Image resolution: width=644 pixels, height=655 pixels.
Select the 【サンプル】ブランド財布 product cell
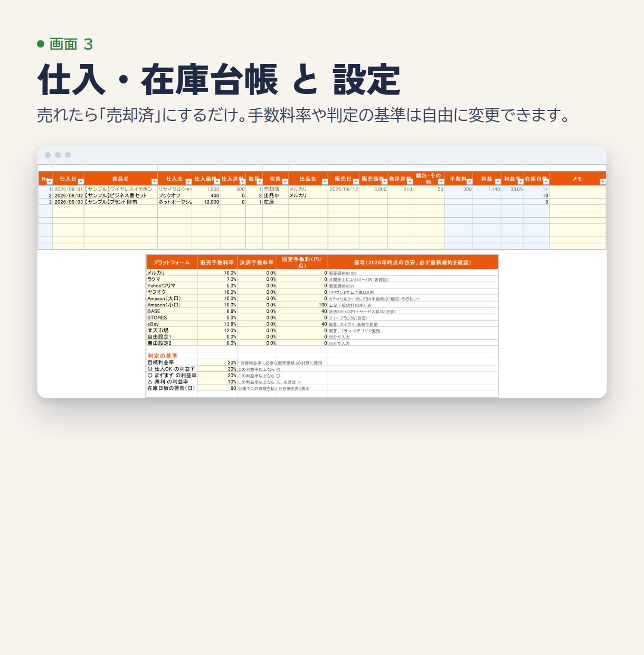point(121,202)
